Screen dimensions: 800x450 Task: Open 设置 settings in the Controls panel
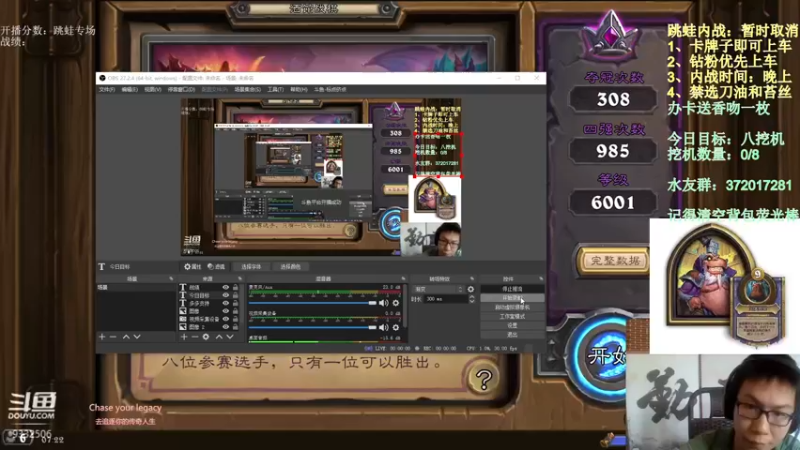[512, 326]
